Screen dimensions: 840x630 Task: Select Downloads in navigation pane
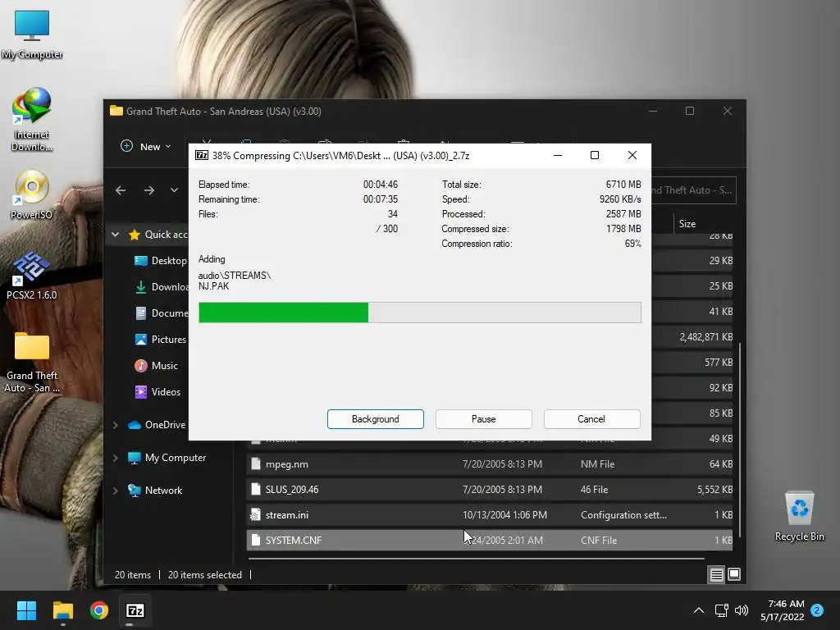click(161, 286)
